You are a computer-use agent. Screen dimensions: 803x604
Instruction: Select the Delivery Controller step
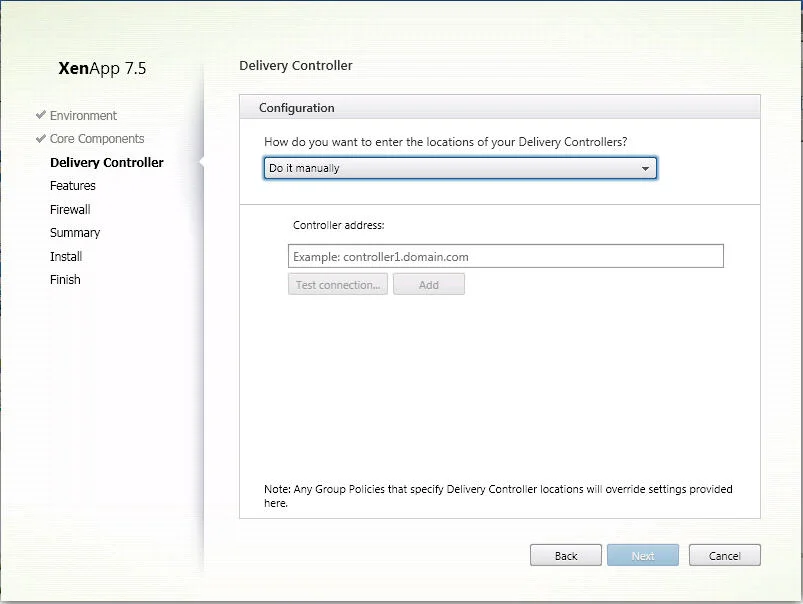tap(107, 162)
